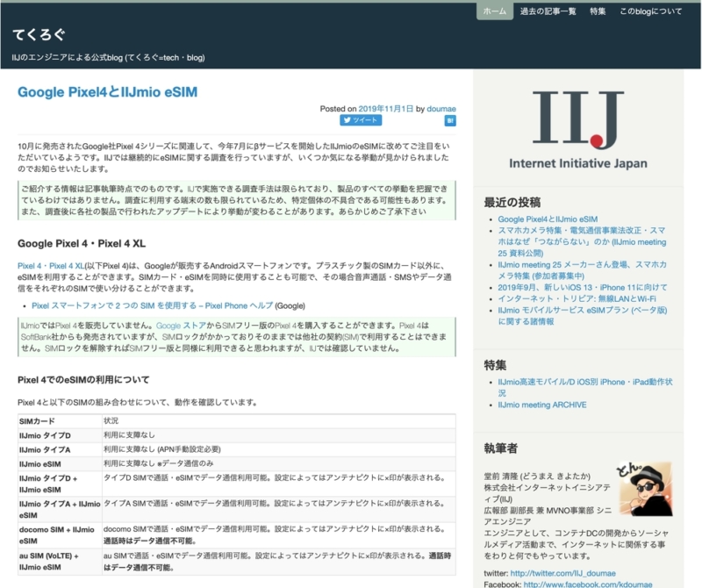This screenshot has width=702, height=588.
Task: Open the ホーム navigation tab
Action: (x=494, y=11)
